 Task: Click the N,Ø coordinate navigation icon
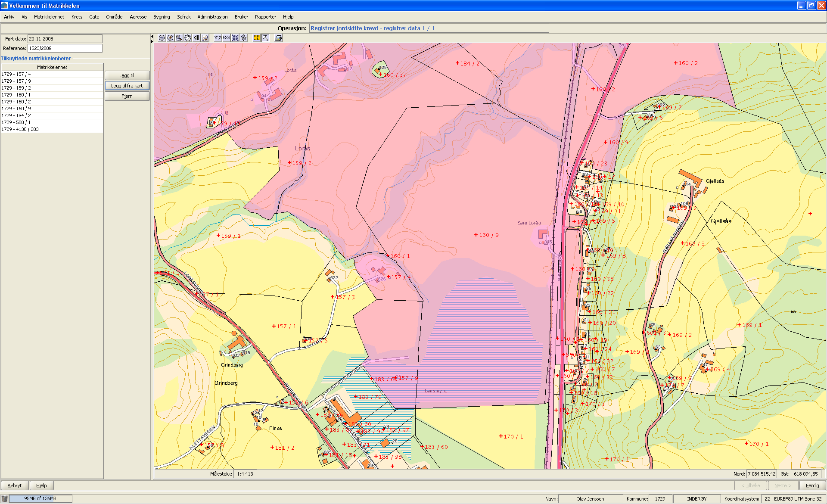click(218, 38)
